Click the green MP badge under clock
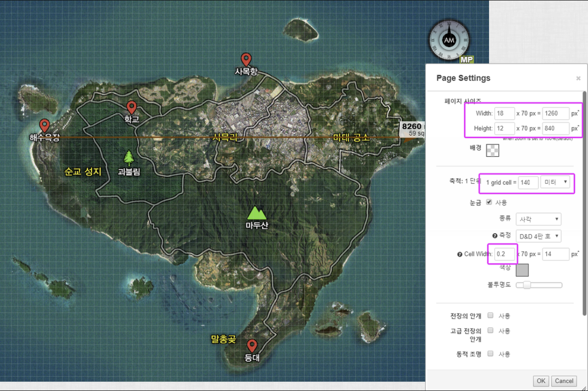 point(467,60)
